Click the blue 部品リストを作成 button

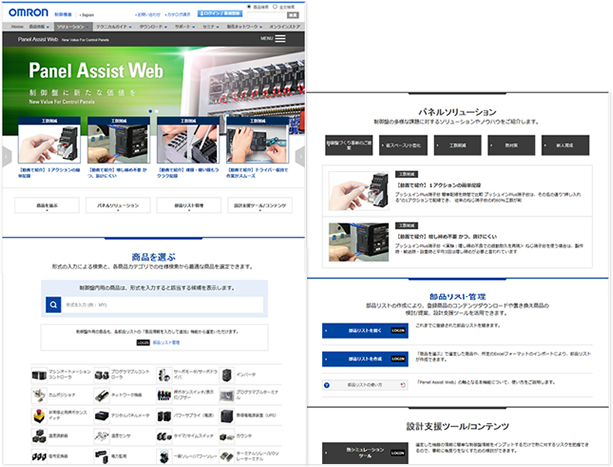[365, 359]
